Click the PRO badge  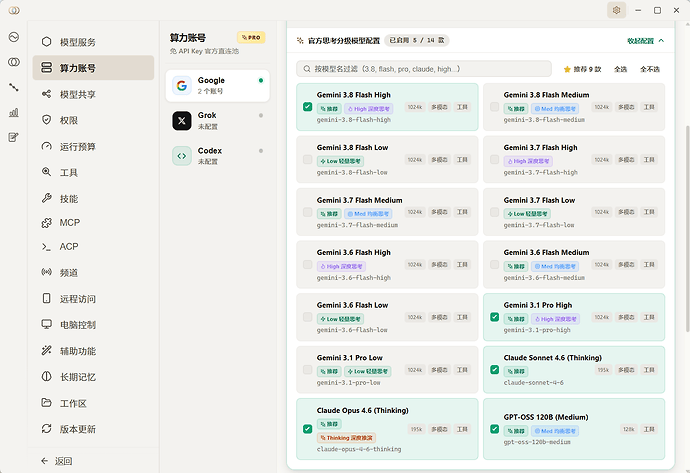pos(251,37)
